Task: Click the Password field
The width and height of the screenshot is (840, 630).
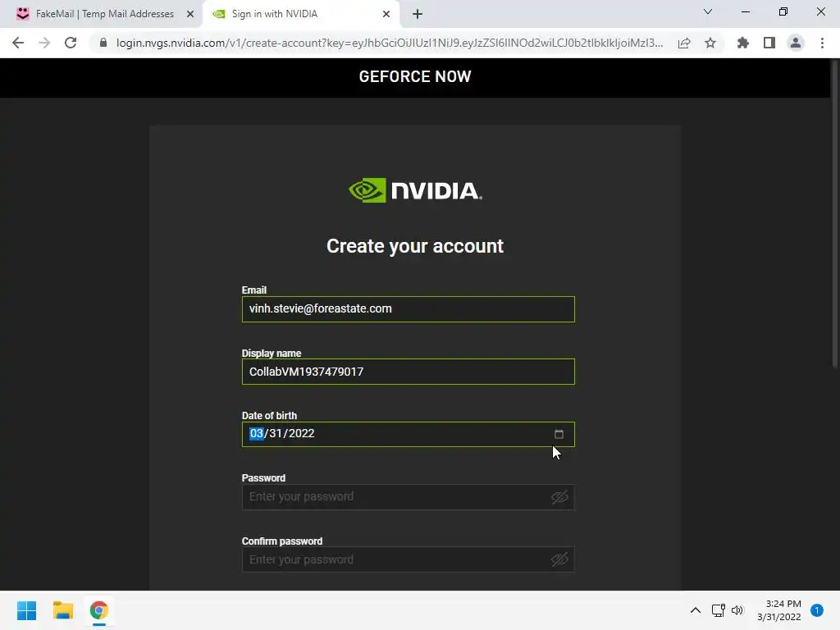Action: (409, 497)
